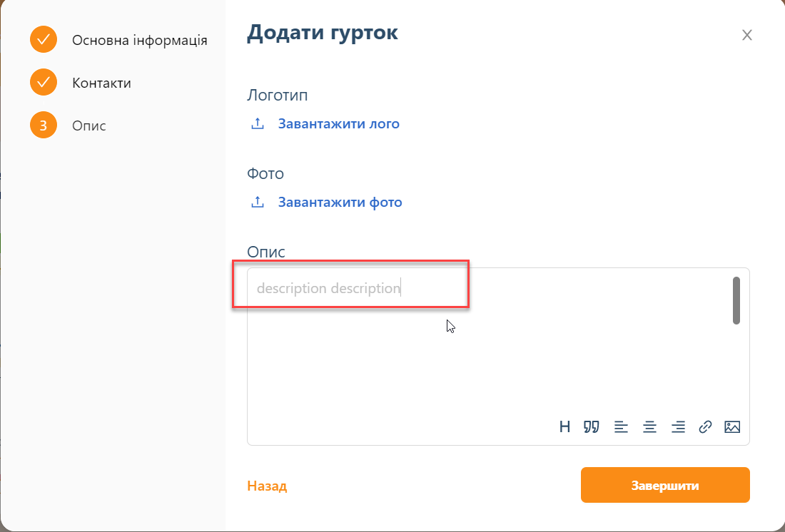Click the Логотип section label
The height and width of the screenshot is (532, 785).
pos(278,95)
